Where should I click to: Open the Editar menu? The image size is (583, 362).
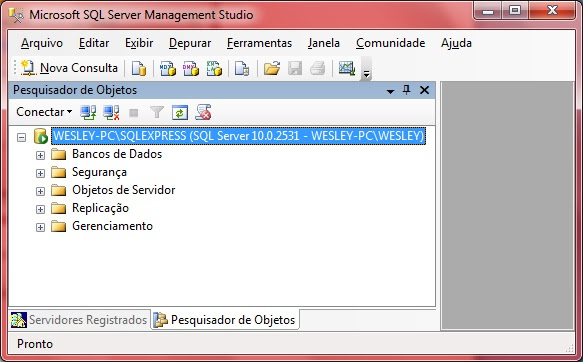pyautogui.click(x=94, y=43)
